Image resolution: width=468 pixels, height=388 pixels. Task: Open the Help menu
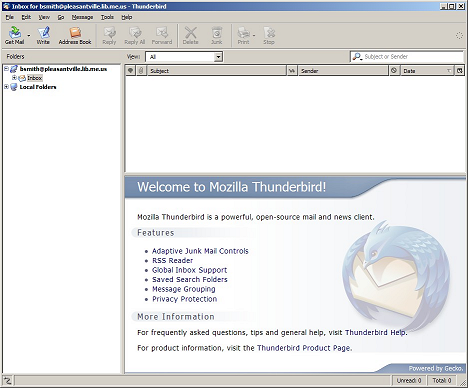pyautogui.click(x=127, y=17)
